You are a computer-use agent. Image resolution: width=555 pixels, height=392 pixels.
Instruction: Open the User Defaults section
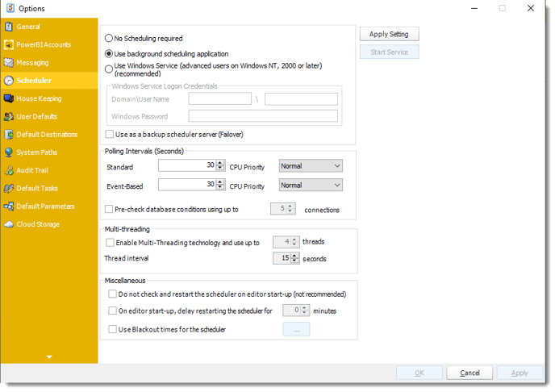tap(49, 116)
